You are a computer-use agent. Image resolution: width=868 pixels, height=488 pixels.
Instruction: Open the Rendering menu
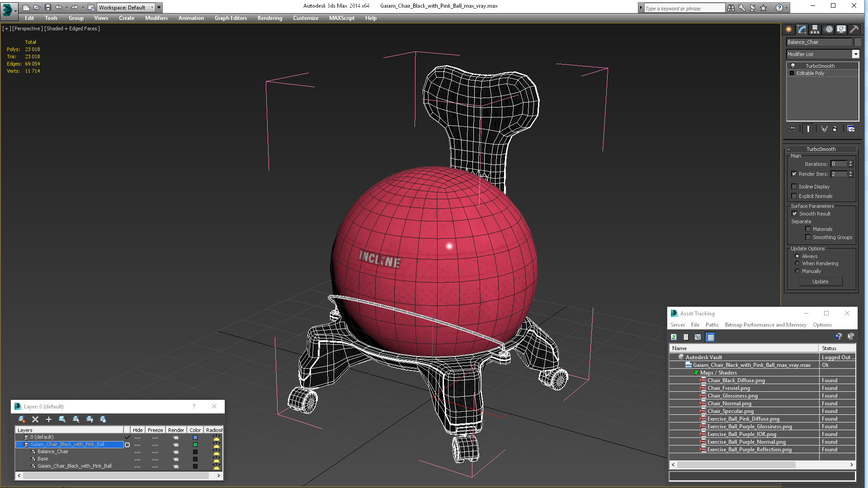click(270, 18)
